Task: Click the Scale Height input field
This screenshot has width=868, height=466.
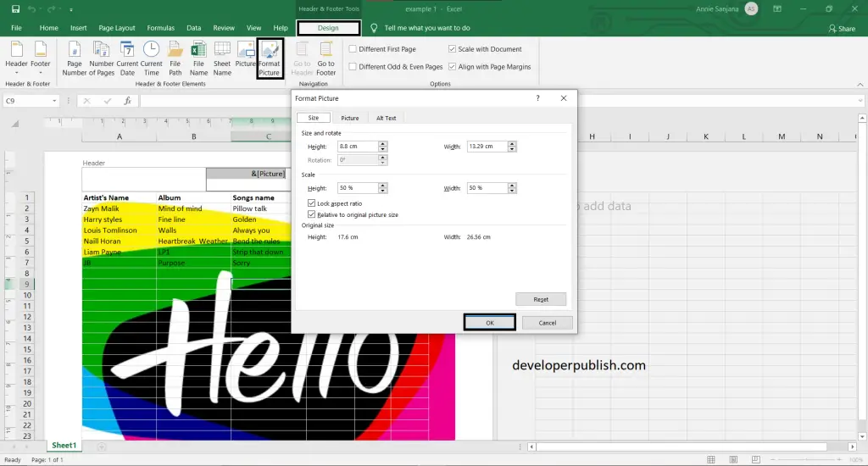Action: click(x=358, y=188)
